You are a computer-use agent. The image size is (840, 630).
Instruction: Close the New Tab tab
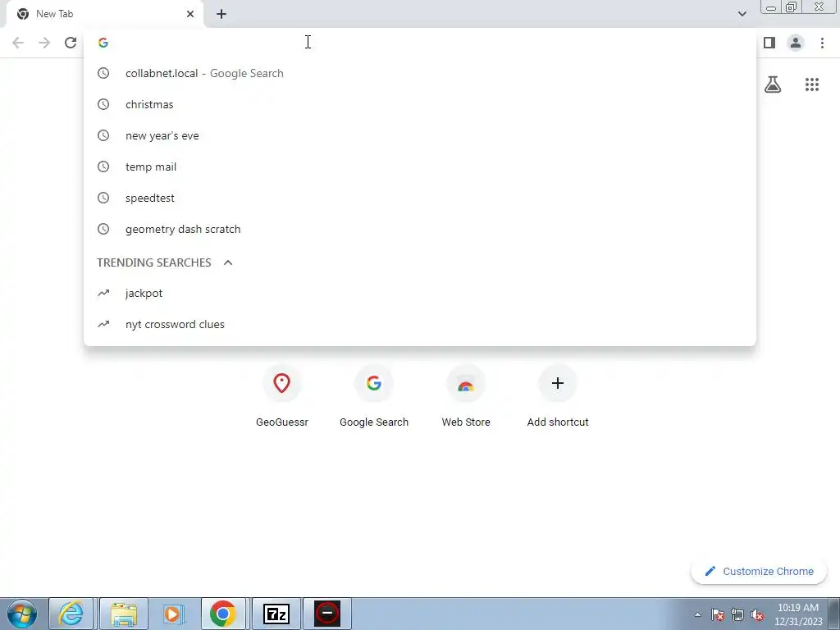click(190, 14)
